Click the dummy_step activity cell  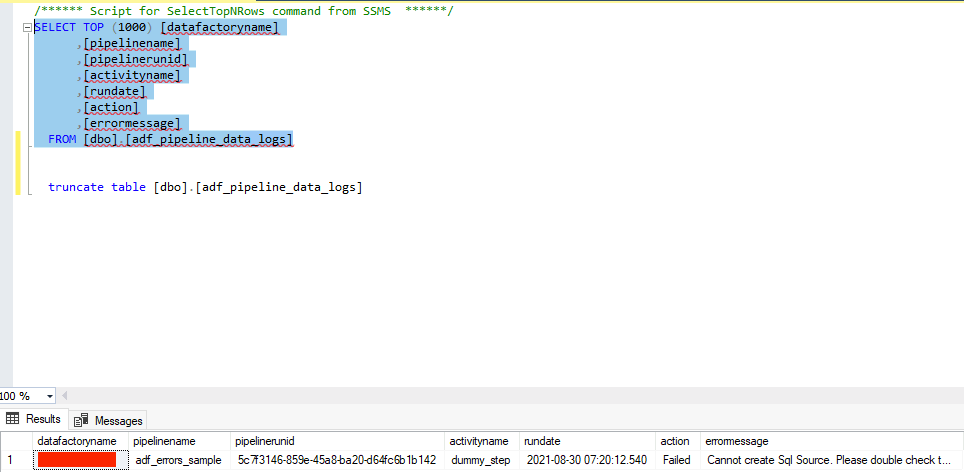(x=481, y=460)
